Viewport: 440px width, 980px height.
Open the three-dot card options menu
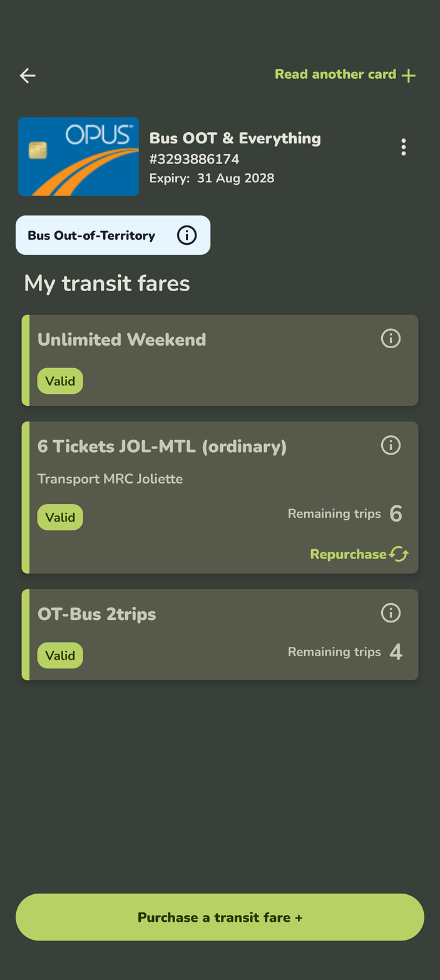point(404,147)
